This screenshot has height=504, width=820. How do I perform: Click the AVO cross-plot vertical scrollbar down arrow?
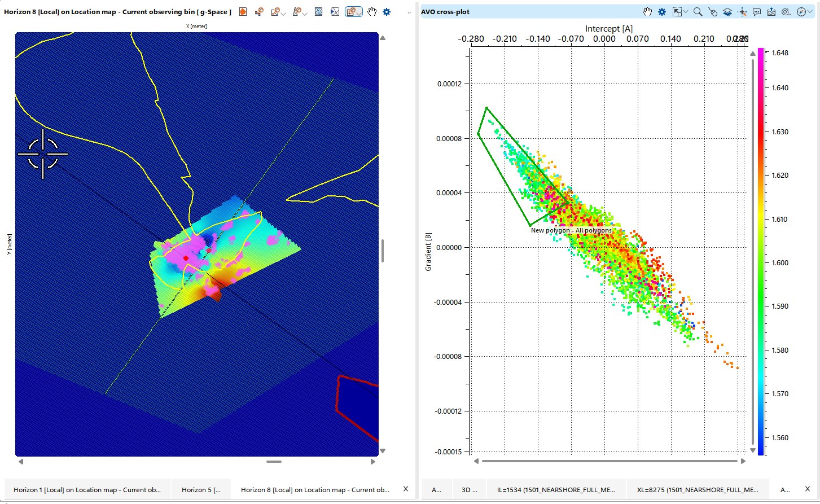[752, 451]
